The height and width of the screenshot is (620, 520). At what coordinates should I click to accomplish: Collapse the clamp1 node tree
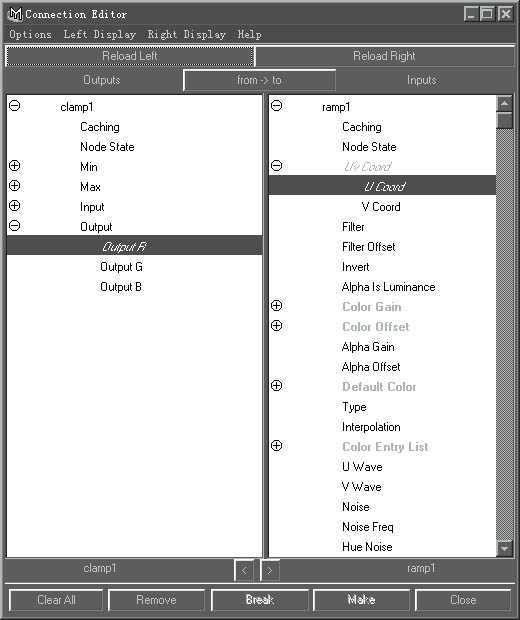[x=15, y=106]
